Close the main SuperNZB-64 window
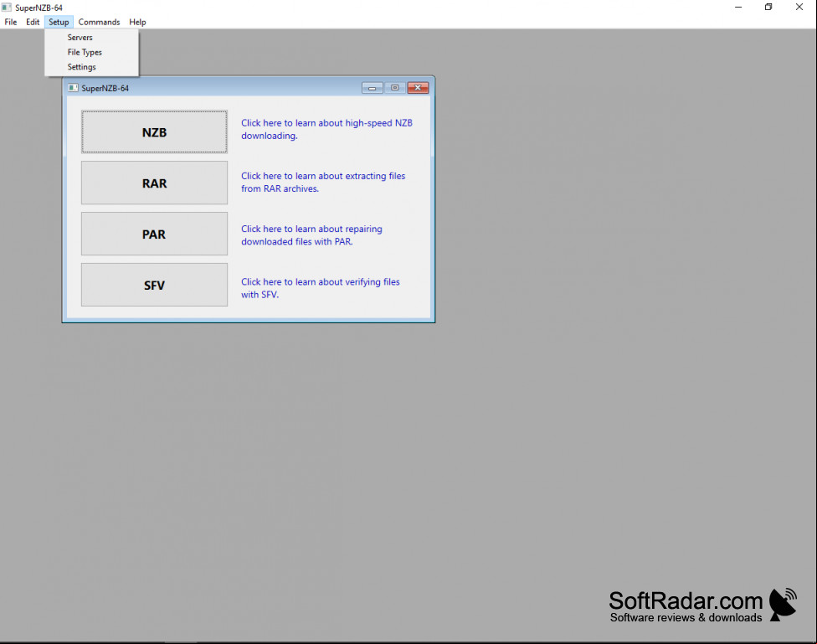 [x=799, y=8]
